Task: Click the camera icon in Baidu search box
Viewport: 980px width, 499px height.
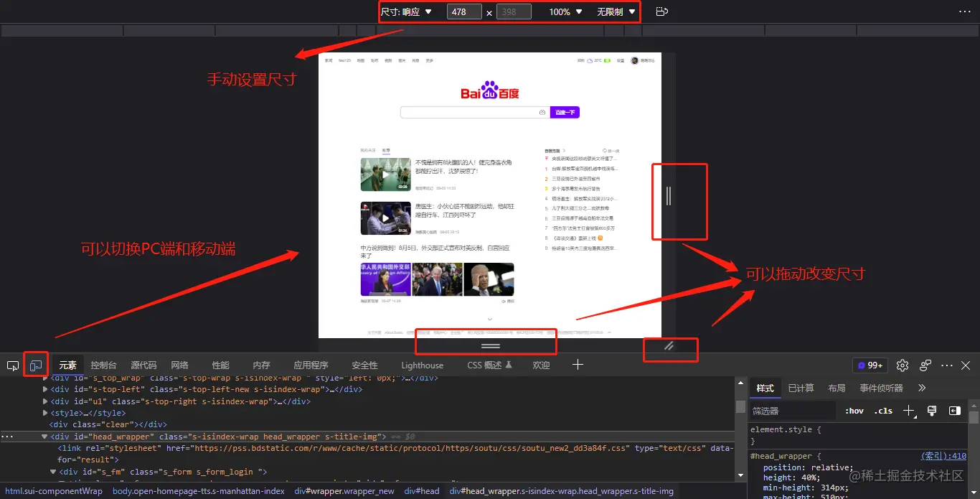Action: 542,112
